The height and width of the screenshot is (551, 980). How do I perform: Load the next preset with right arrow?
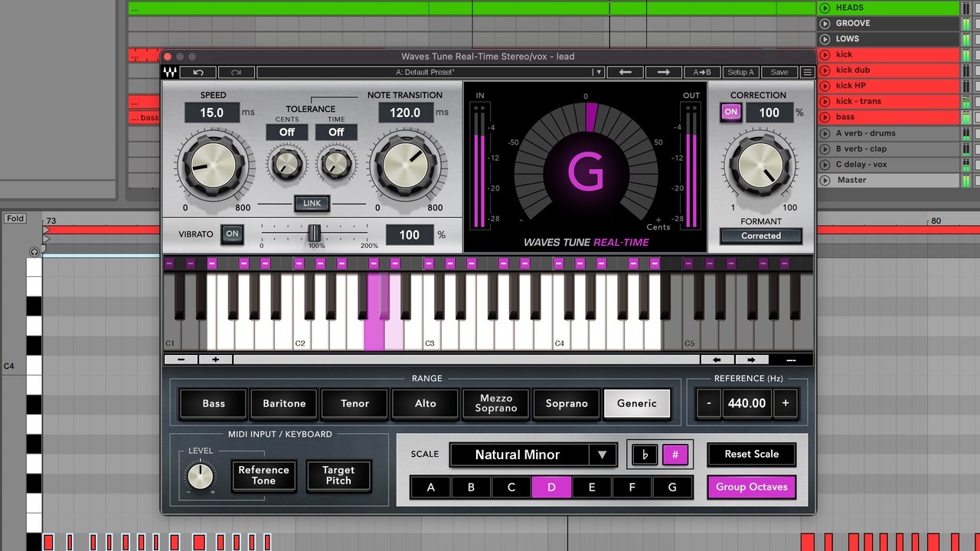663,72
